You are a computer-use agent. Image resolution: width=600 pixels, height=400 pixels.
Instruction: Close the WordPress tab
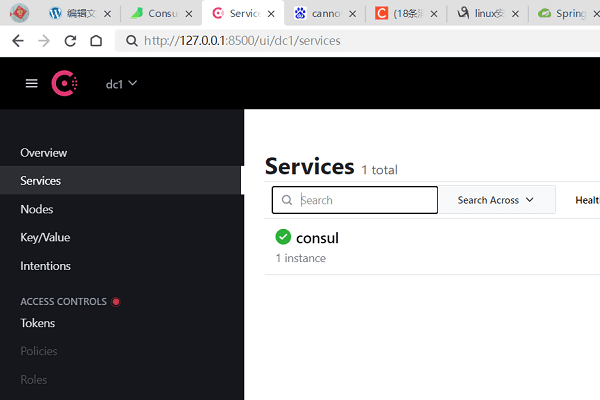(108, 14)
